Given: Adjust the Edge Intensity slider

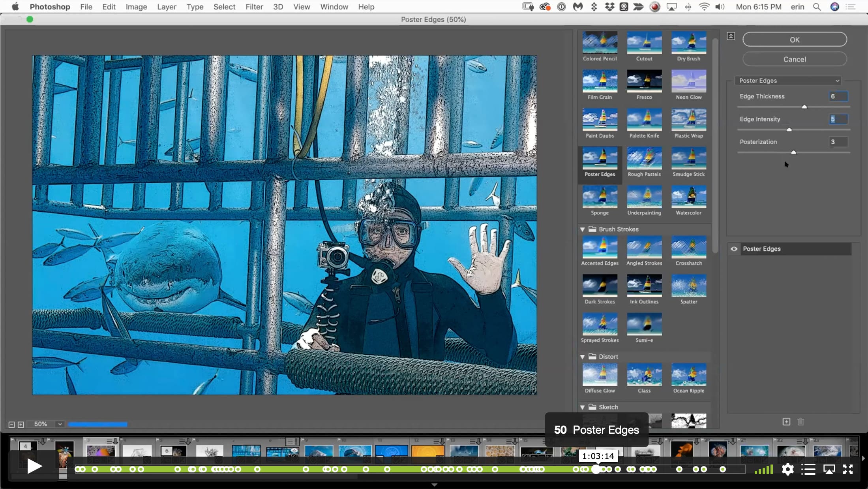Looking at the screenshot, I should point(789,130).
